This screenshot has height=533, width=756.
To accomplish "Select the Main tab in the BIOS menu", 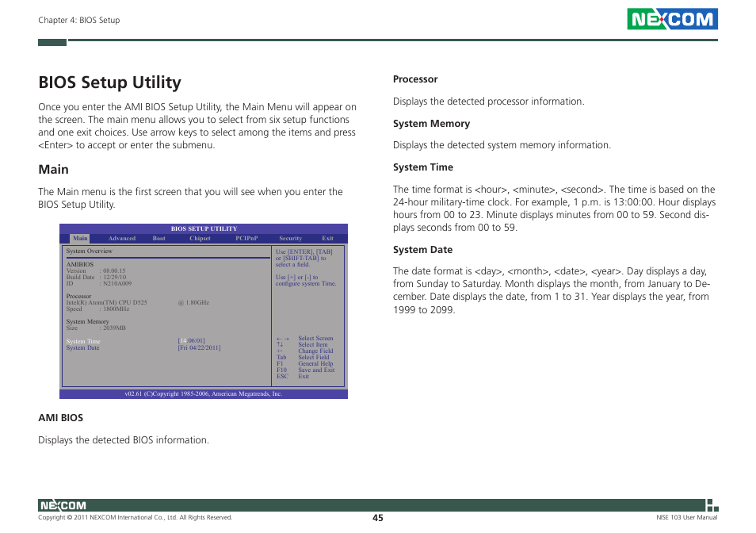I will coord(80,238).
